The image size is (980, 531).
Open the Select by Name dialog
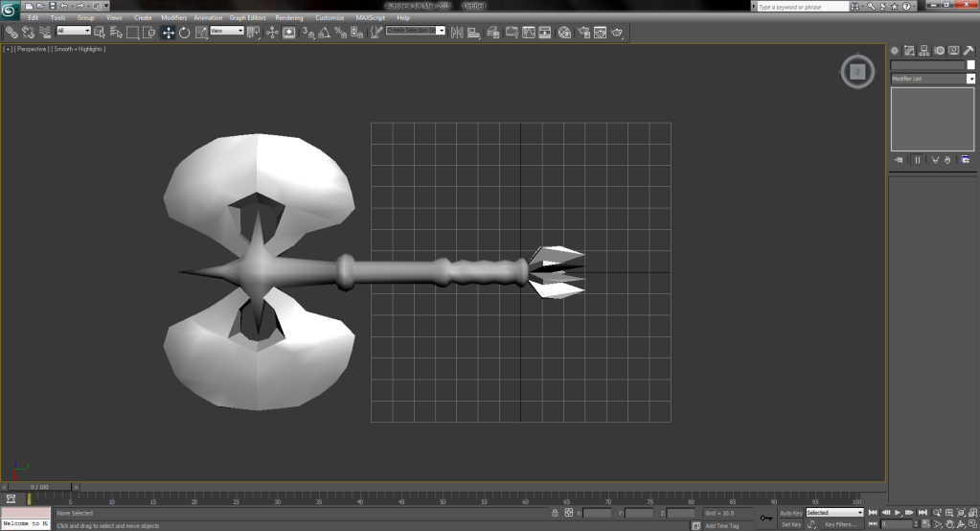pyautogui.click(x=116, y=33)
